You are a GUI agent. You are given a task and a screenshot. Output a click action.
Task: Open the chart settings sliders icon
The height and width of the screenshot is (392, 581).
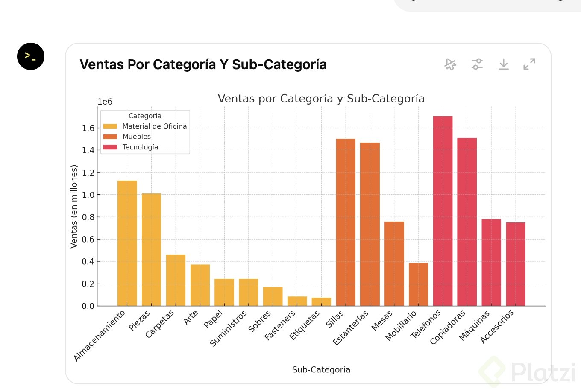(477, 64)
